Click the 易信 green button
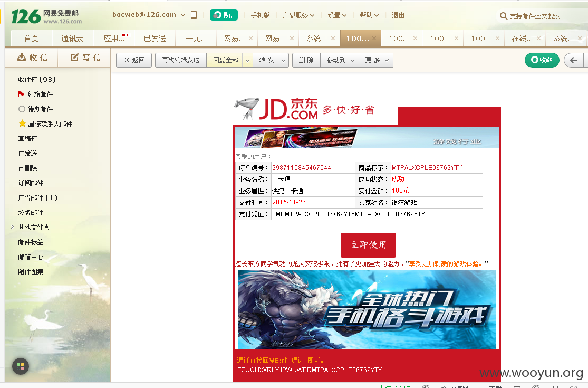 (x=224, y=15)
